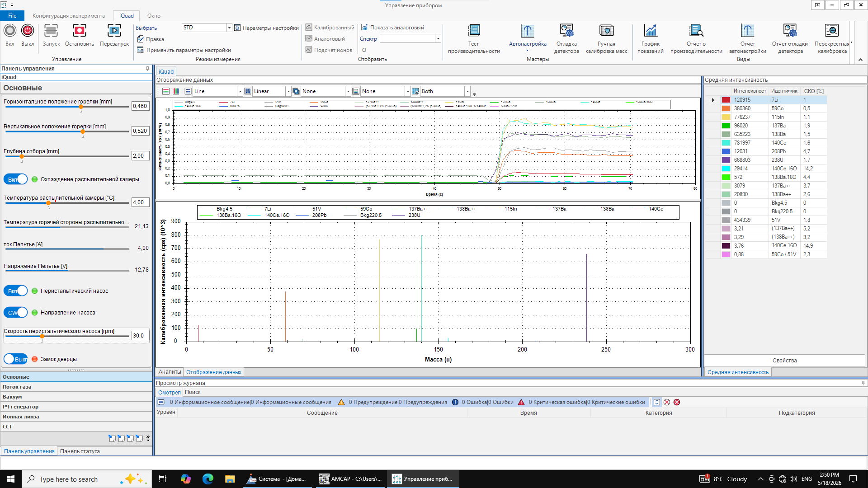Switch to Окно ribbon tab
This screenshot has width=868, height=488.
(154, 16)
